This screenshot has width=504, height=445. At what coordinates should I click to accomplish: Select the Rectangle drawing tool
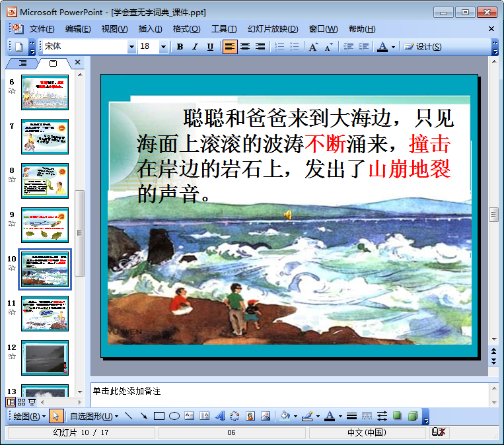[x=159, y=416]
